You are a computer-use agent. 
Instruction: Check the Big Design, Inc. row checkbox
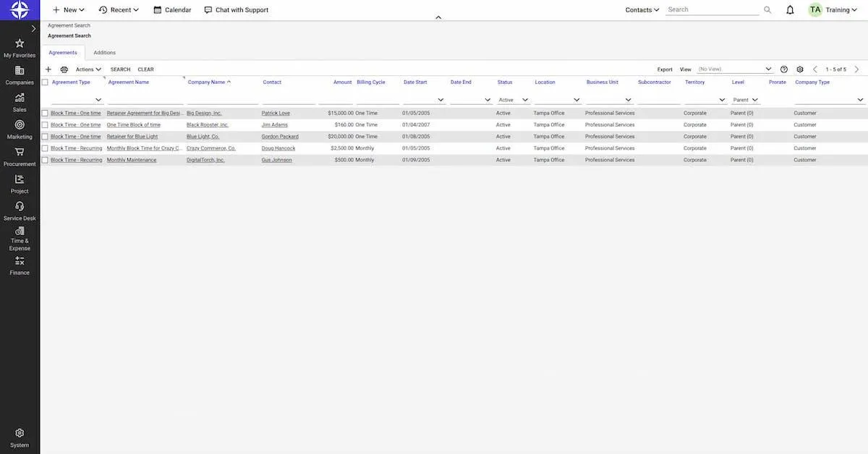[45, 113]
